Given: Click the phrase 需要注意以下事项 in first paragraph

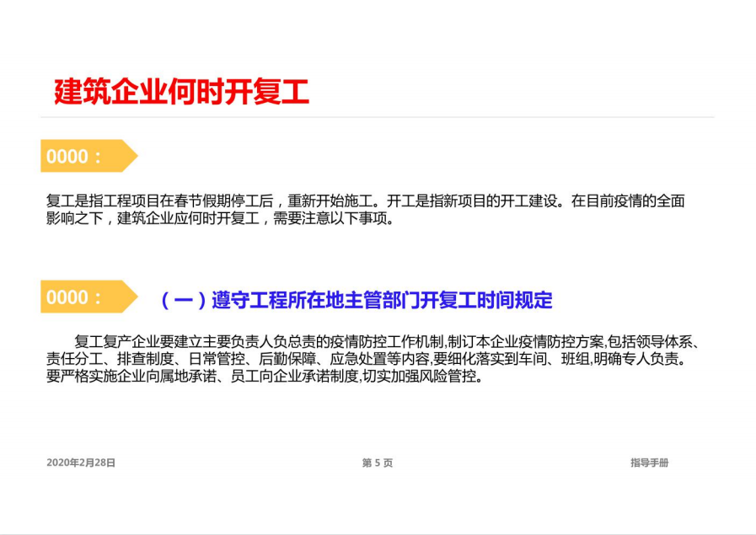Looking at the screenshot, I should click(x=330, y=219).
